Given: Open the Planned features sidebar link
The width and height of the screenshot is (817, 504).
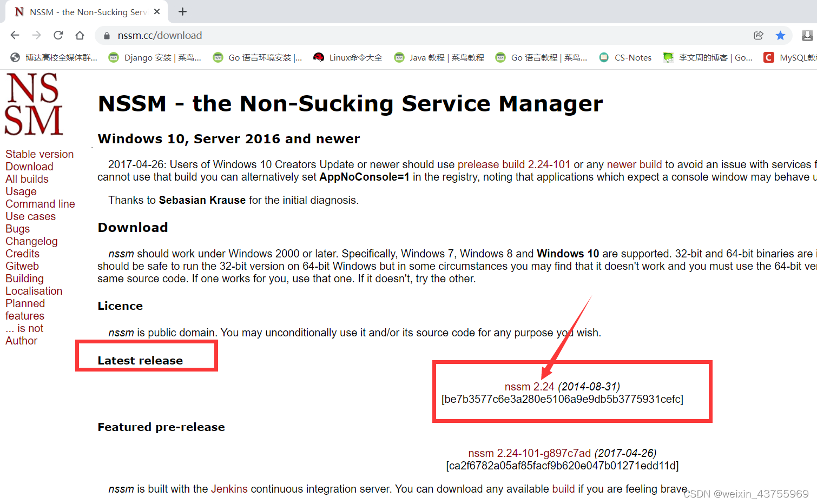Looking at the screenshot, I should pos(25,309).
